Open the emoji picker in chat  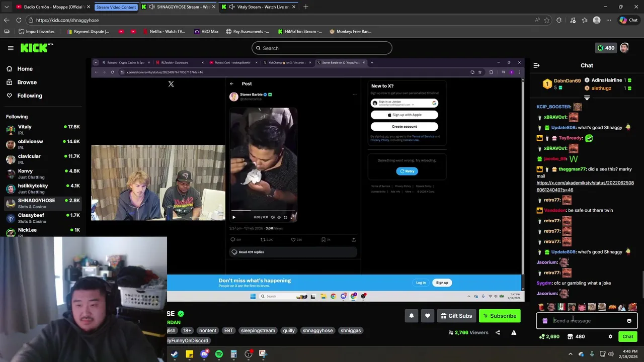click(629, 321)
